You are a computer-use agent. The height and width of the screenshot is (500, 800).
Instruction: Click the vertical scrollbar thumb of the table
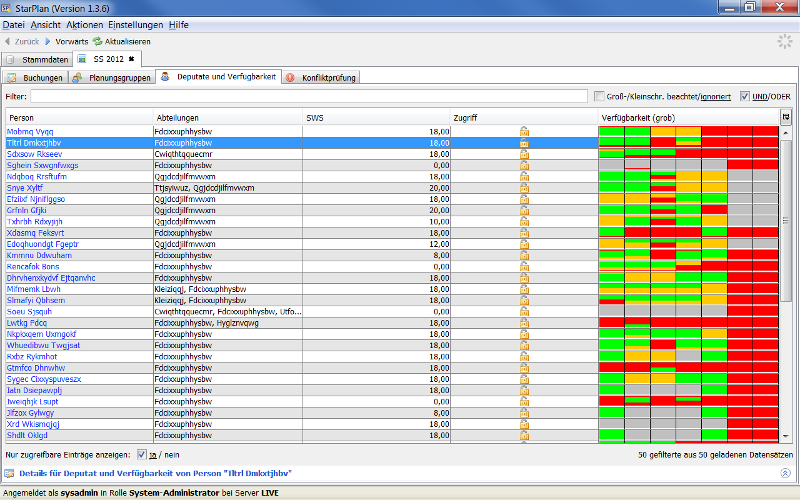click(x=786, y=221)
